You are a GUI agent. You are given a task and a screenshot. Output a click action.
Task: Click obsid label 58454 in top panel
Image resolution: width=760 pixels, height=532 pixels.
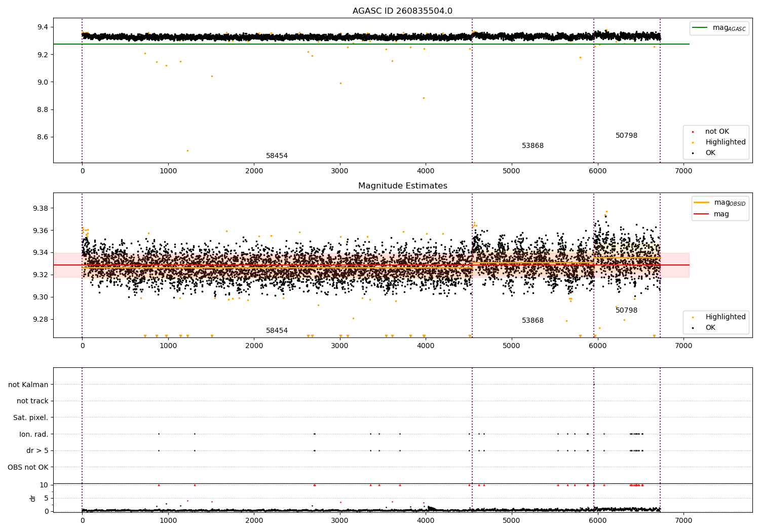coord(277,156)
